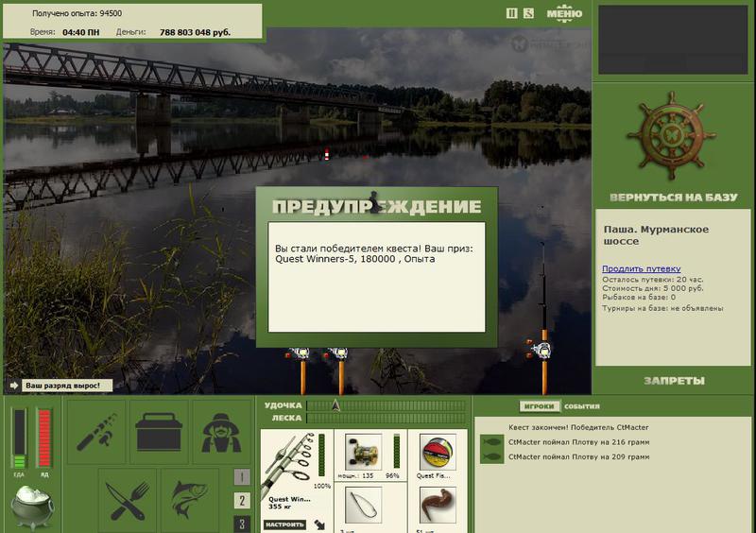Click event CtMacter поймал Плотву на 216 грамм
This screenshot has width=756, height=533.
tap(578, 442)
